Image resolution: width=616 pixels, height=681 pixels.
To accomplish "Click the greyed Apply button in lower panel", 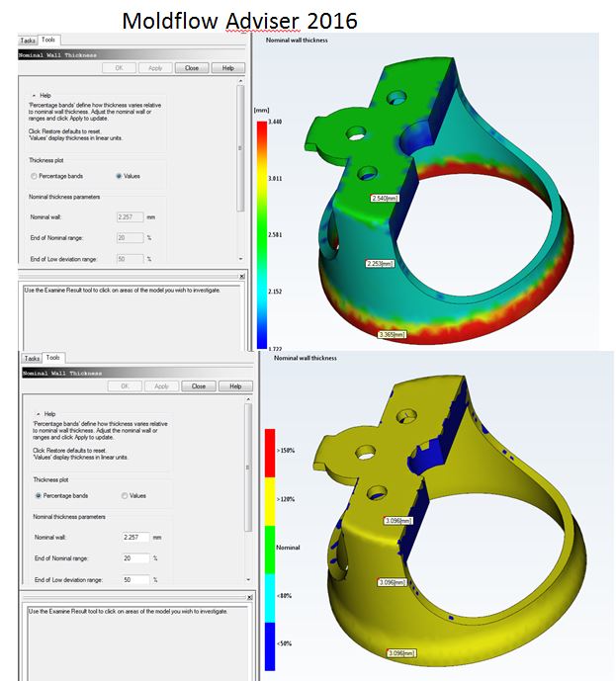I will click(x=161, y=386).
